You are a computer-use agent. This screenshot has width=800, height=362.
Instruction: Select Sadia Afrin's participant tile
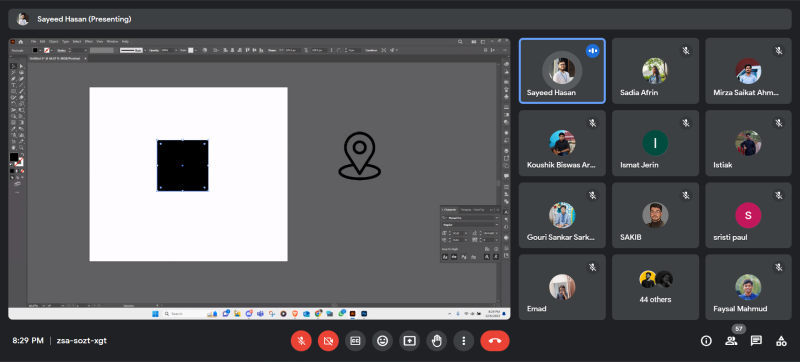coord(655,71)
